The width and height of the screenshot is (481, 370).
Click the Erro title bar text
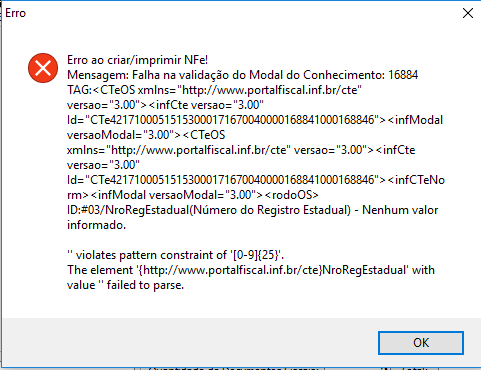15,13
